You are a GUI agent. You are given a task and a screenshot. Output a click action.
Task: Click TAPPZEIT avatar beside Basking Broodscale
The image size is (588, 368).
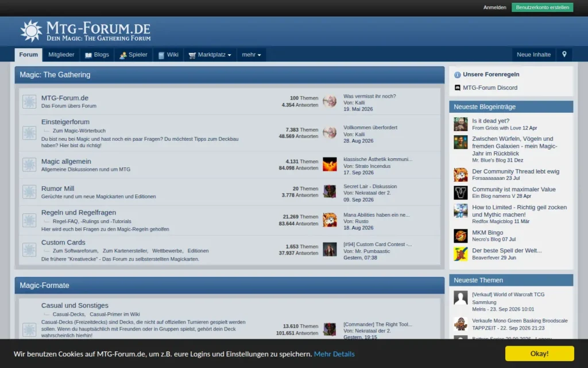[461, 324]
